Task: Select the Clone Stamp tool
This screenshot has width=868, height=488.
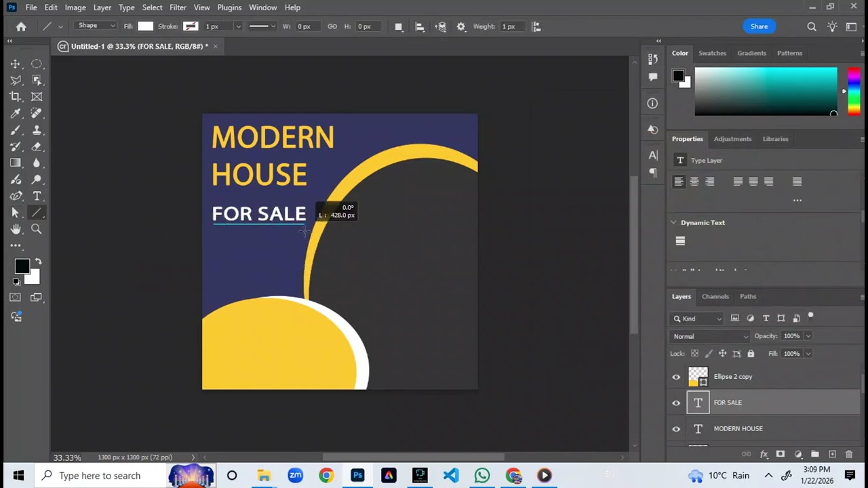Action: (37, 130)
